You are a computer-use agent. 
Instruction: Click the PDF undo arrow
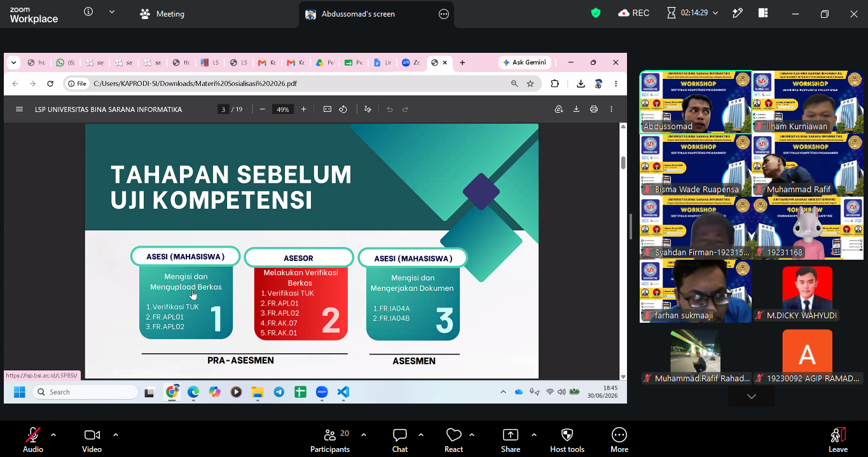click(x=390, y=109)
